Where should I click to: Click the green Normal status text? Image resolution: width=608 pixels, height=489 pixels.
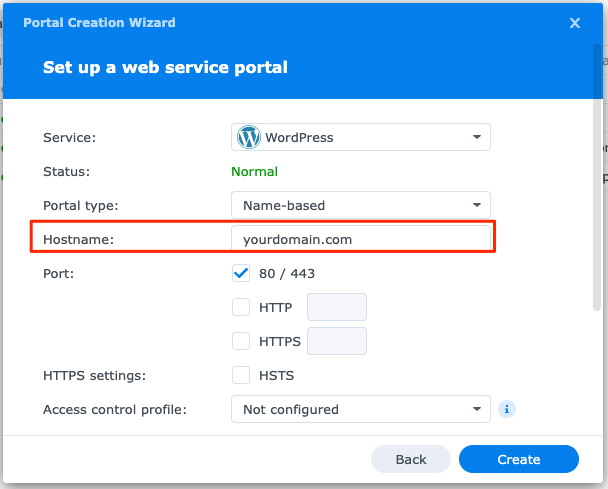[x=254, y=171]
